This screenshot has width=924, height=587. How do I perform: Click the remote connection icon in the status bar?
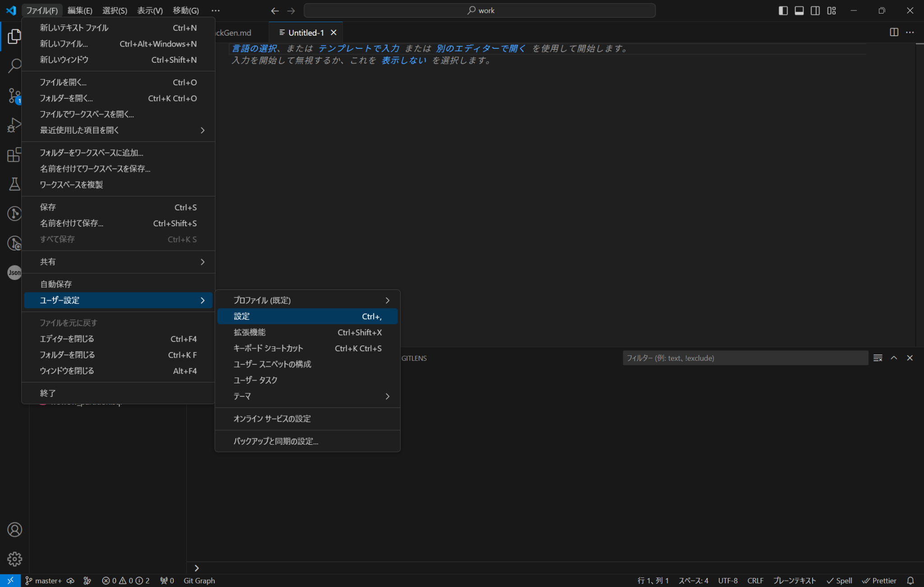(x=10, y=580)
